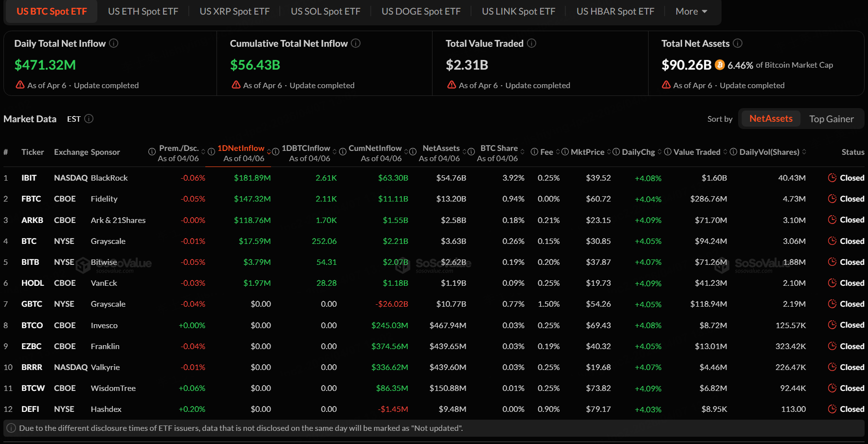
Task: Click info icon beside Total Net Assets
Action: point(738,43)
